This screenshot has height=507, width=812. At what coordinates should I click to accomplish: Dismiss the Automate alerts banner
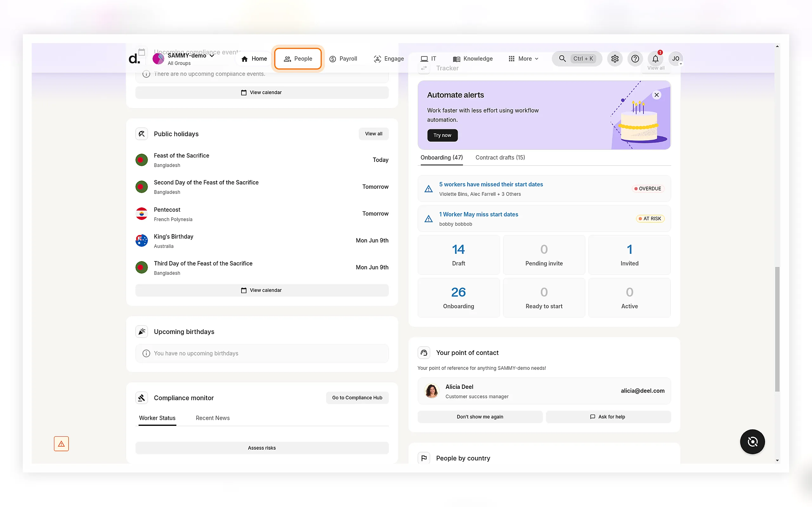pos(657,95)
